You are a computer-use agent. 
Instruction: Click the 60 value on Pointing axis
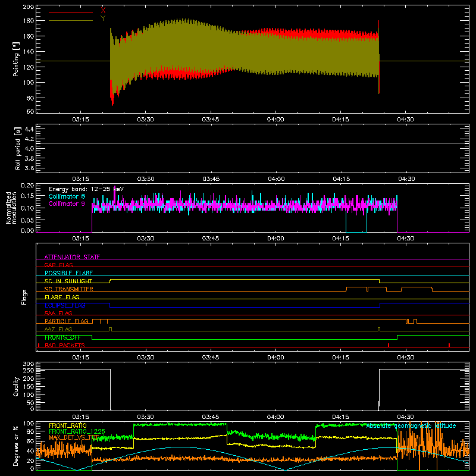coord(30,111)
